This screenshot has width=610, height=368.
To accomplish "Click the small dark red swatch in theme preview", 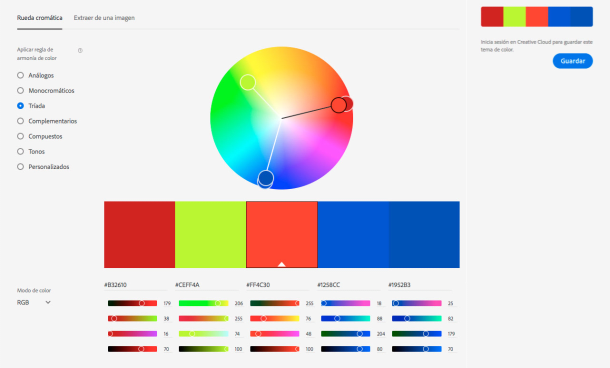I will click(x=492, y=17).
